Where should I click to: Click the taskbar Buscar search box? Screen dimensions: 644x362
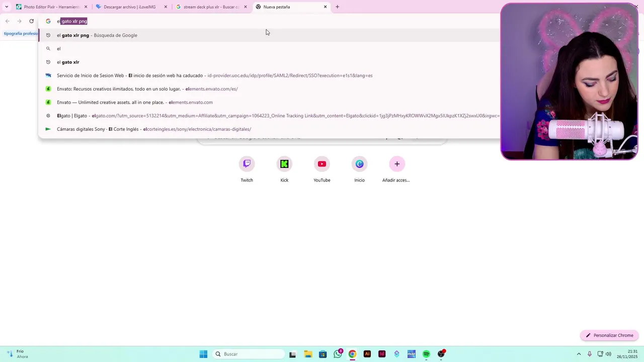point(248,354)
